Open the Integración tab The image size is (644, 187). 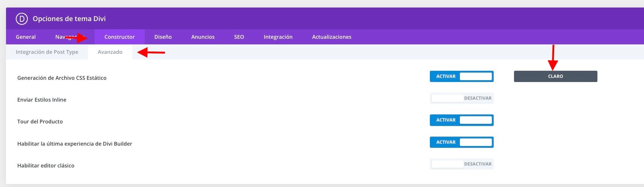278,37
